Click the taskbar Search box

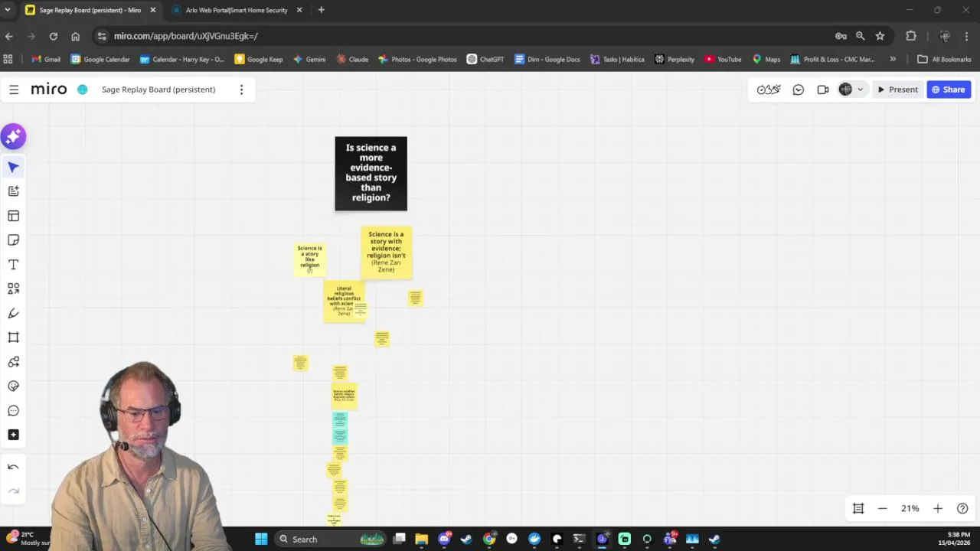(331, 539)
